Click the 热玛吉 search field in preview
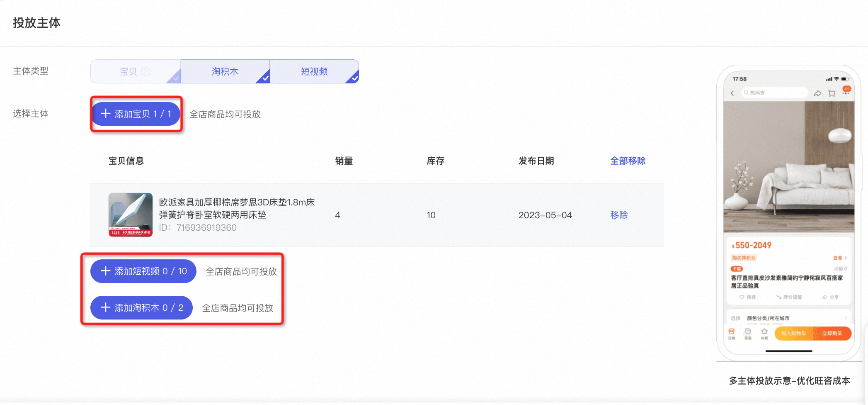 774,93
